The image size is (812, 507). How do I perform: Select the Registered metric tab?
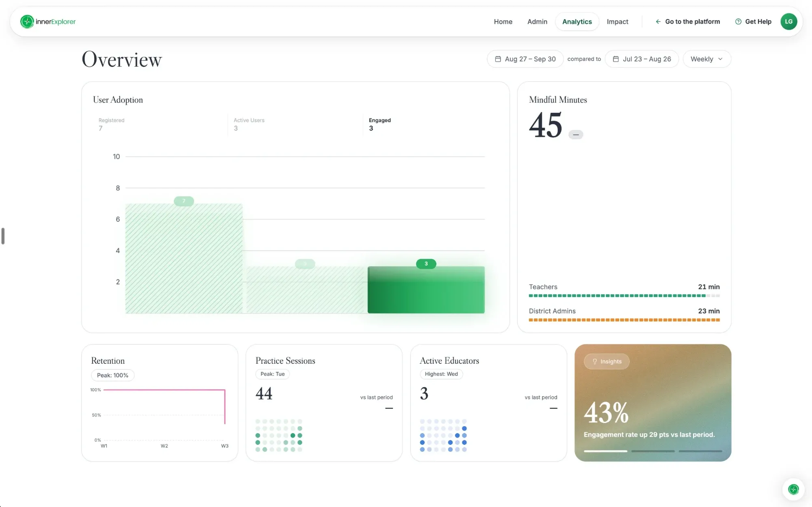[x=160, y=124]
